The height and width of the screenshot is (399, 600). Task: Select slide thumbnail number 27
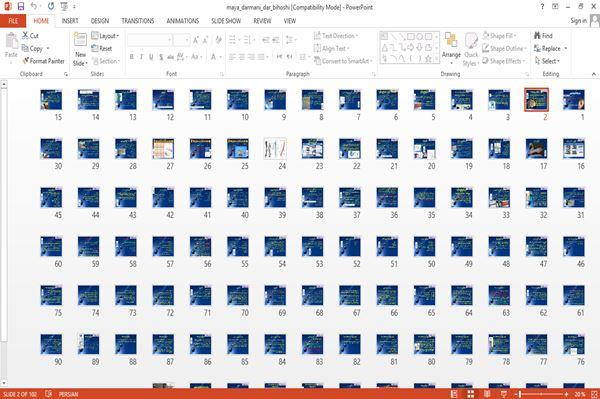[x=163, y=148]
